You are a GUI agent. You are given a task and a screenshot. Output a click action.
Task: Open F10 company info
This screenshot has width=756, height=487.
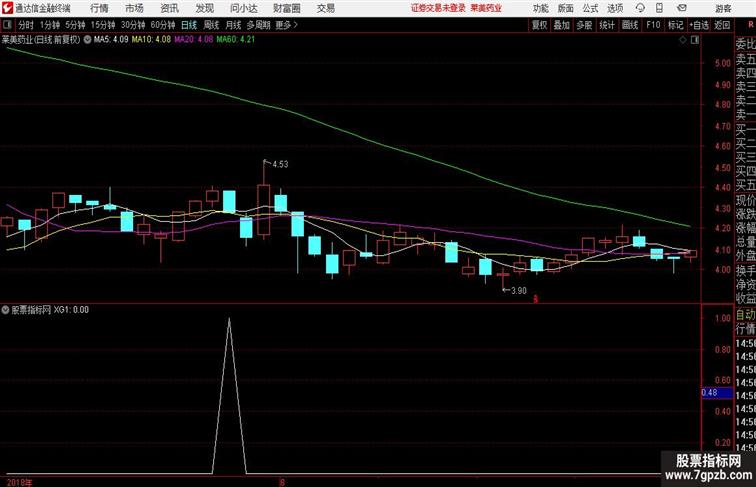click(x=653, y=25)
